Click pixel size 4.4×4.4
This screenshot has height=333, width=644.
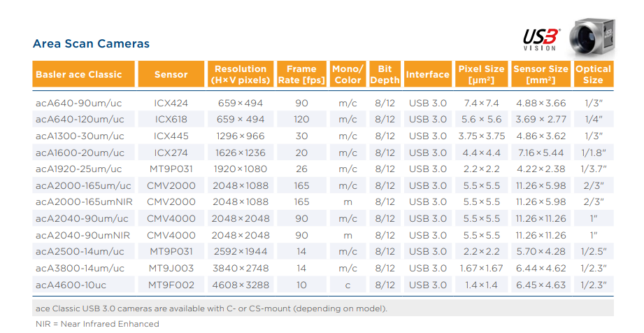(x=481, y=153)
